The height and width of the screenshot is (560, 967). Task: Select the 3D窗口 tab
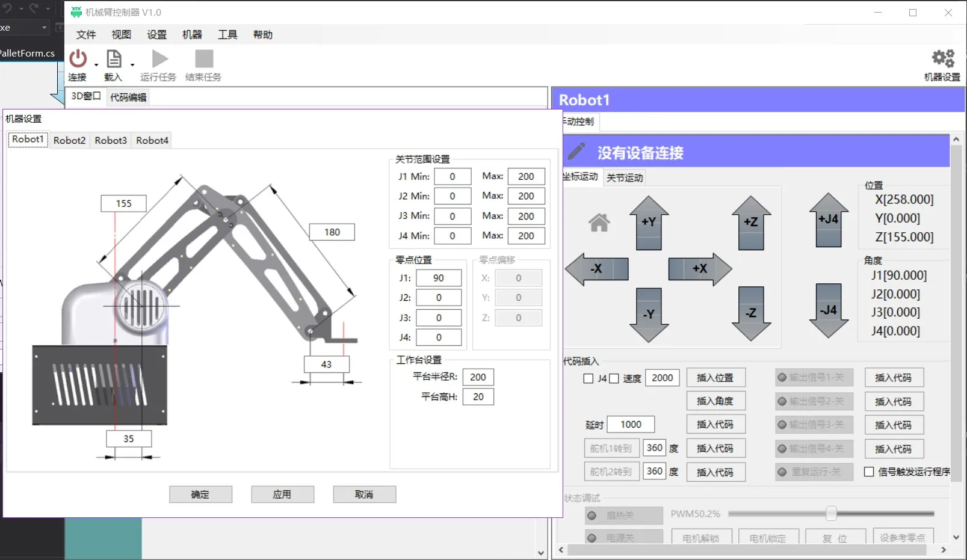pyautogui.click(x=85, y=96)
